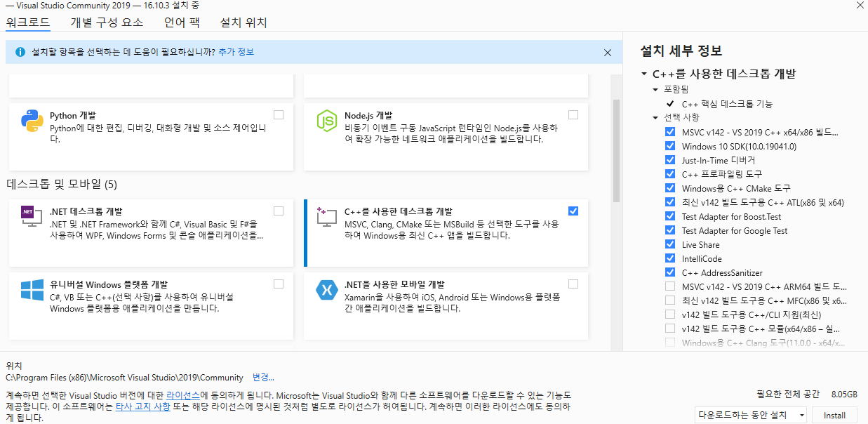This screenshot has height=424, width=868.
Task: Uncheck Test Adapter for Boost.Test
Action: click(x=670, y=216)
